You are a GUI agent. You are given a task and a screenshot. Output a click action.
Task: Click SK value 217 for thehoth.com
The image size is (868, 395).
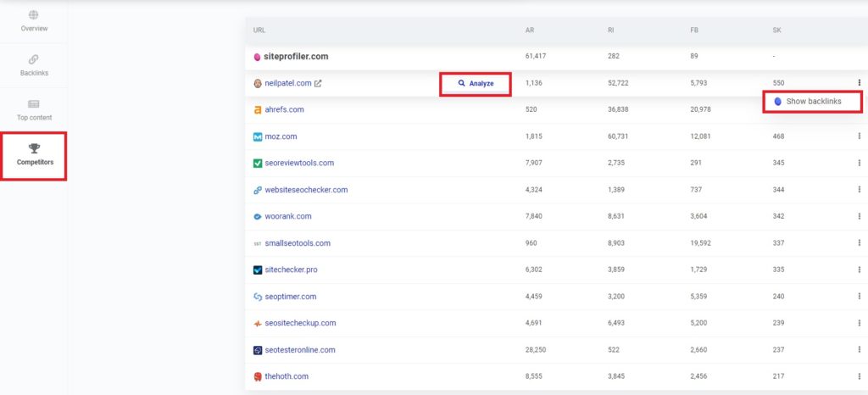coord(778,376)
